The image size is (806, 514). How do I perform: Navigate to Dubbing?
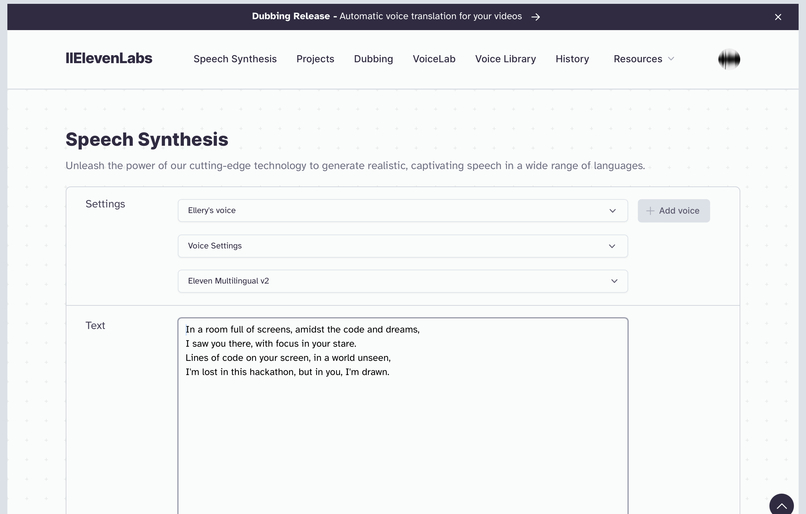coord(373,59)
